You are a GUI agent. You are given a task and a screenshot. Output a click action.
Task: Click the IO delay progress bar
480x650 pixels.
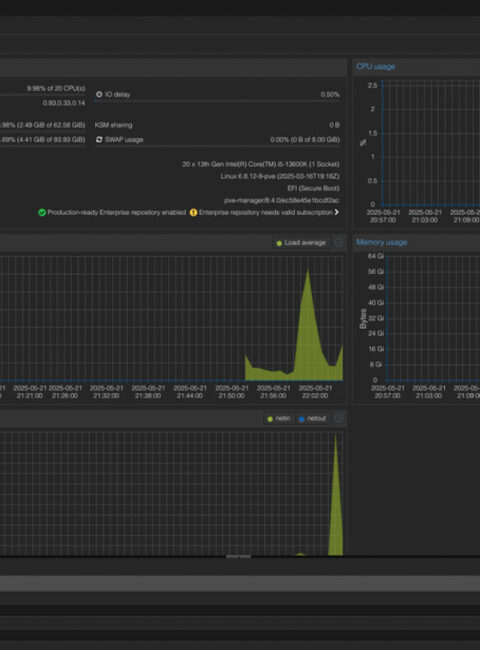point(218,101)
